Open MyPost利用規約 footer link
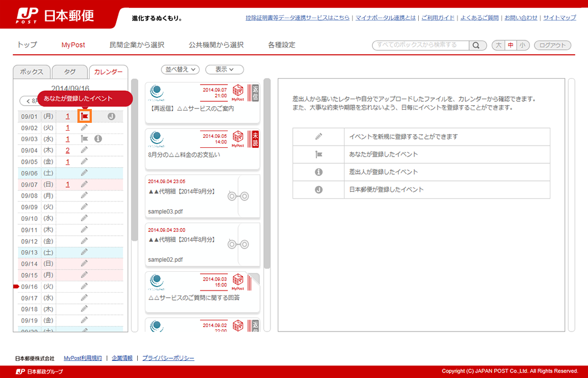The width and height of the screenshot is (588, 378). click(82, 358)
